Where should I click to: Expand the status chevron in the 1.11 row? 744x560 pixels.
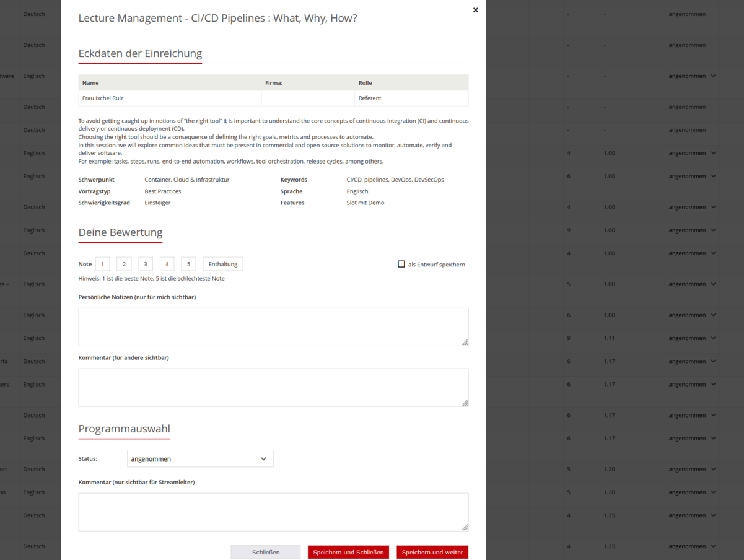click(714, 338)
